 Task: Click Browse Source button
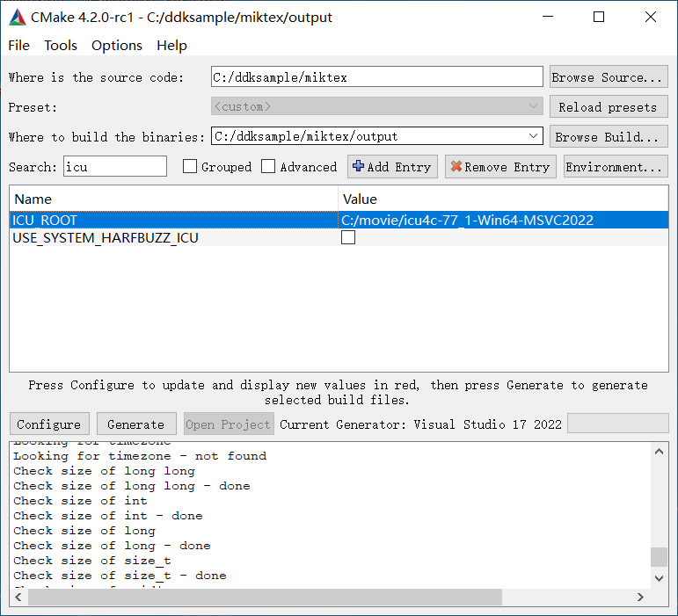607,77
